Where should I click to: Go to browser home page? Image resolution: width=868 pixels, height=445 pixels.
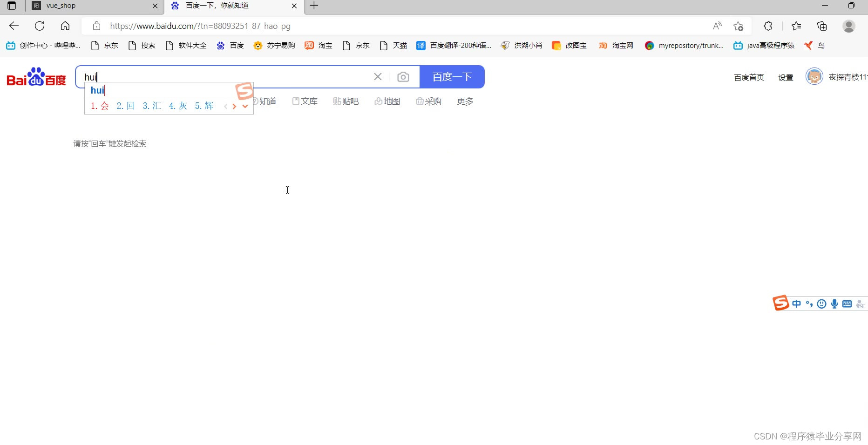tap(65, 26)
